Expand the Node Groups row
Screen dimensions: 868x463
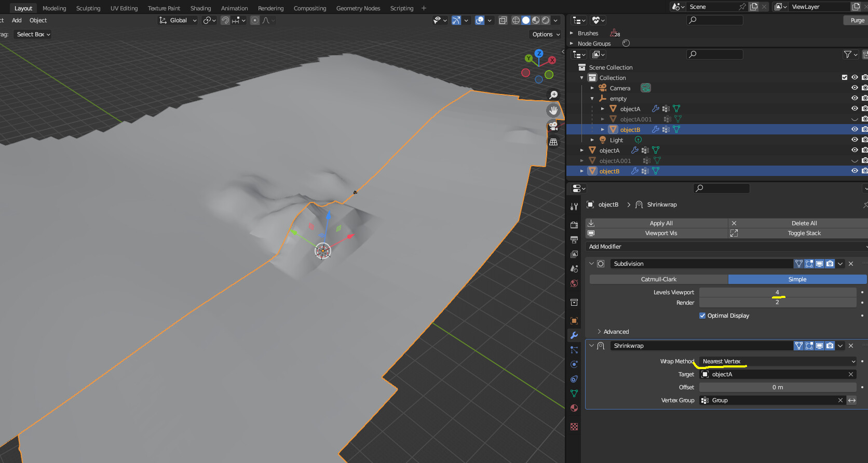[572, 44]
